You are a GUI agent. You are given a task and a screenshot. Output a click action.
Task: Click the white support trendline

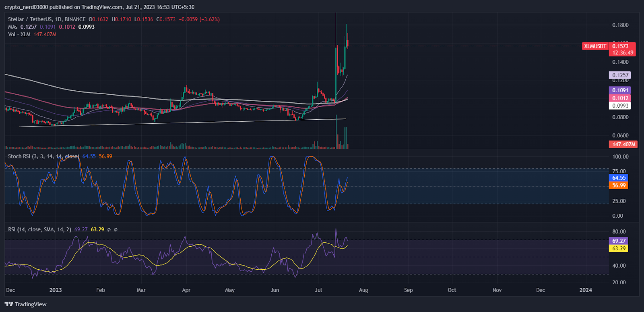coord(183,123)
